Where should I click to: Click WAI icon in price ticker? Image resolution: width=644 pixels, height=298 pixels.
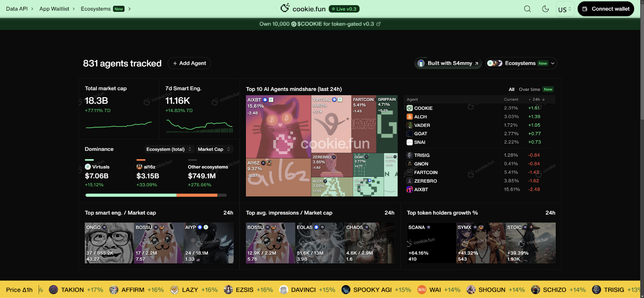pyautogui.click(x=422, y=290)
